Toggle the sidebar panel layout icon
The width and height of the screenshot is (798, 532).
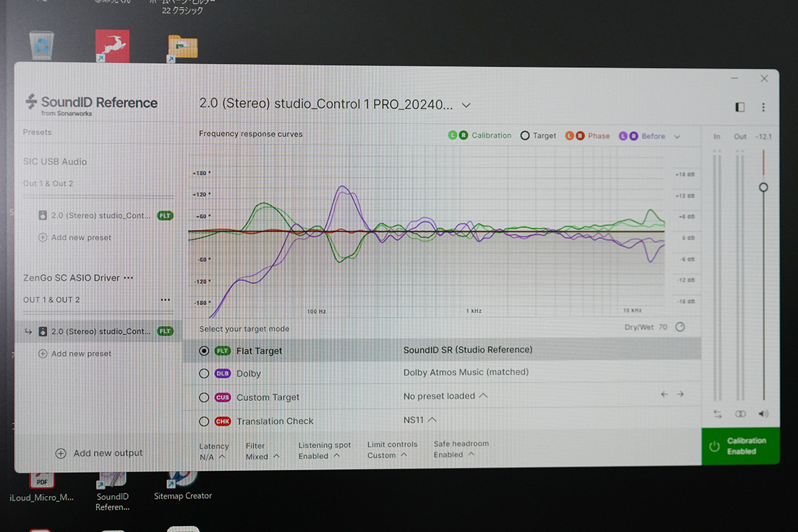tap(740, 107)
